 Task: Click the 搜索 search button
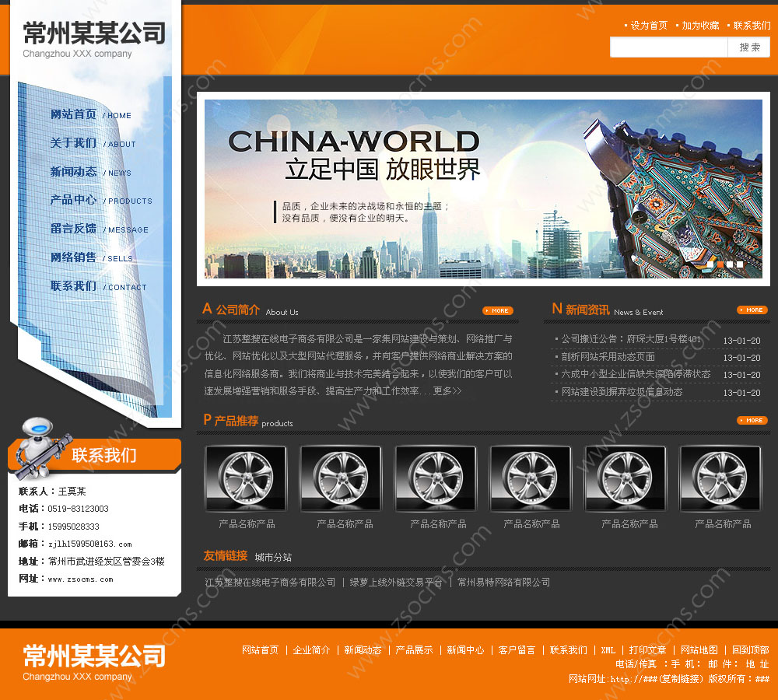tap(749, 47)
